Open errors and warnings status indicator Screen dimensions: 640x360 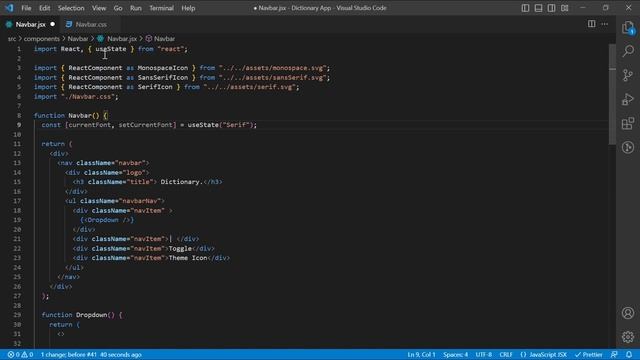click(20, 355)
